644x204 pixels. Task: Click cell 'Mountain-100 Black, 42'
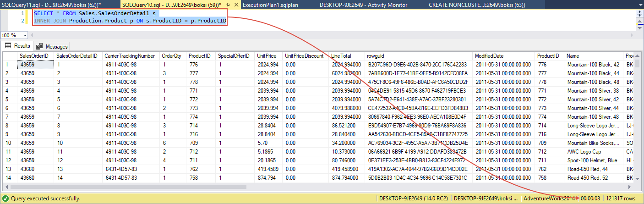coord(594,65)
